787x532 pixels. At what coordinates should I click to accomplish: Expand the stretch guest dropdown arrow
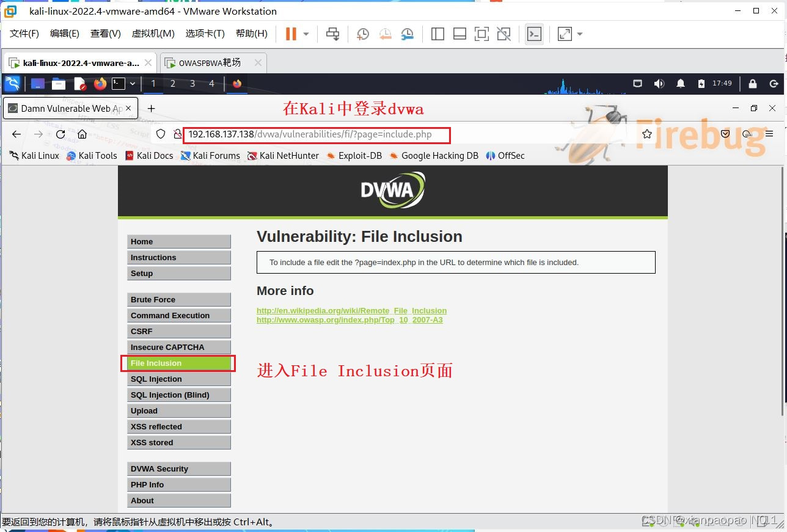580,34
